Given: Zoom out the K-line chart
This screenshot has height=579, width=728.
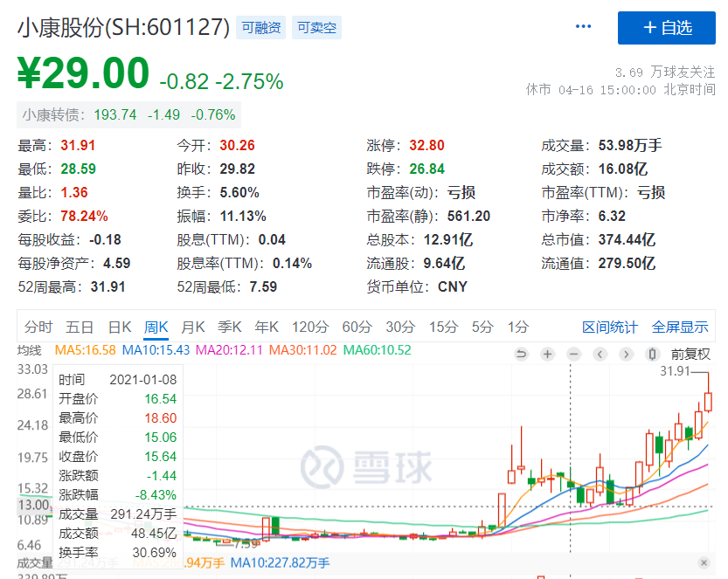Looking at the screenshot, I should (x=573, y=354).
